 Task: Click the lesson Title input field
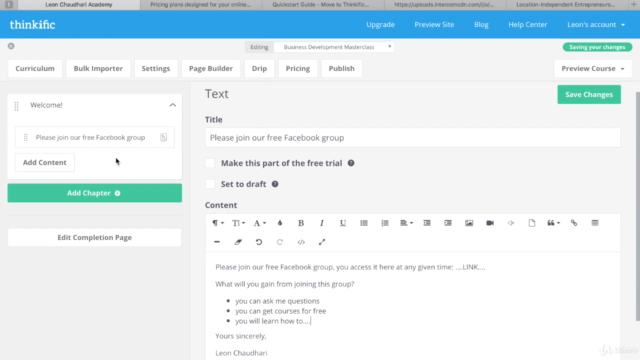click(413, 138)
